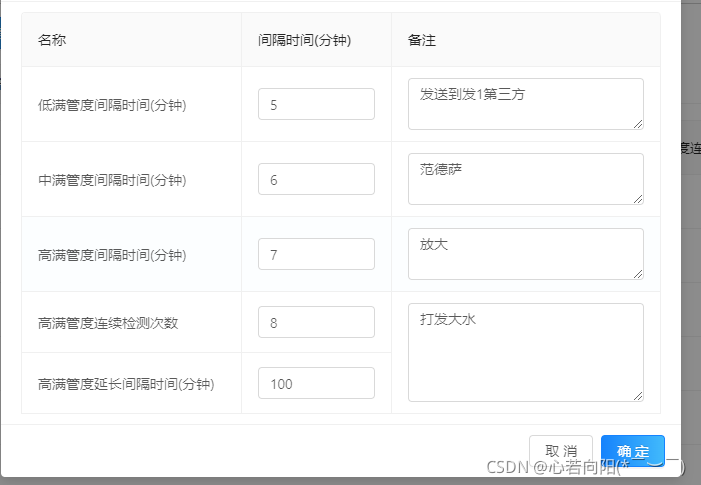Select the 中满管度间隔时间(分钟) row label

click(112, 180)
